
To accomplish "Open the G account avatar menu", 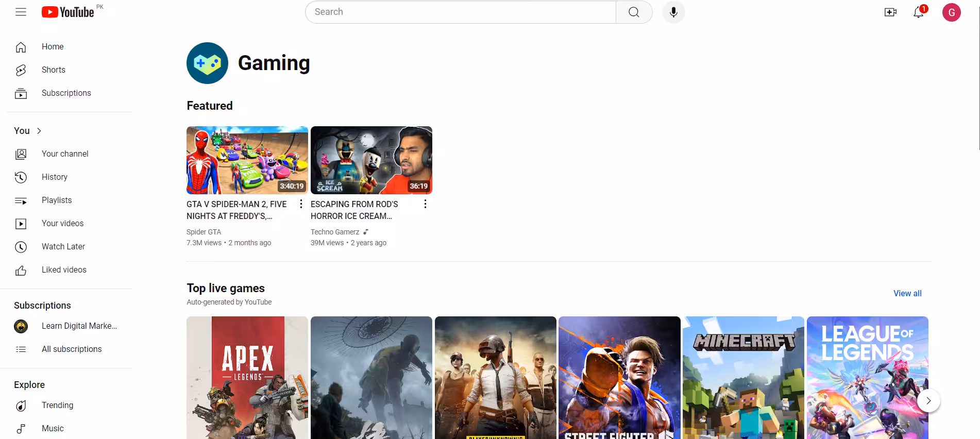I will click(x=951, y=12).
